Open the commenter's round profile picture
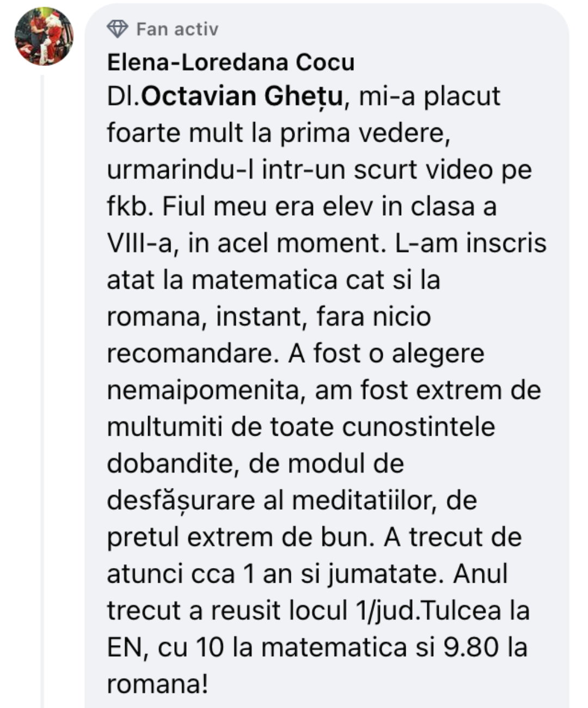The height and width of the screenshot is (708, 588). tap(44, 36)
